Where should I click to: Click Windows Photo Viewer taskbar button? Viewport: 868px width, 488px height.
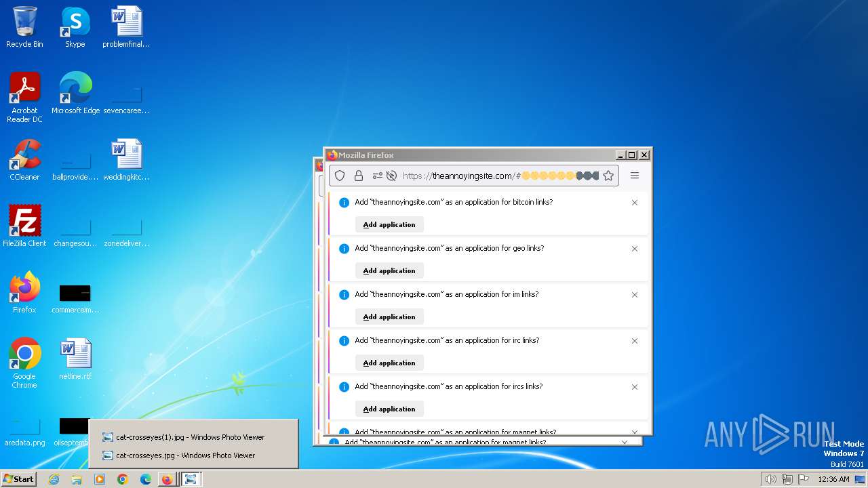tap(191, 479)
